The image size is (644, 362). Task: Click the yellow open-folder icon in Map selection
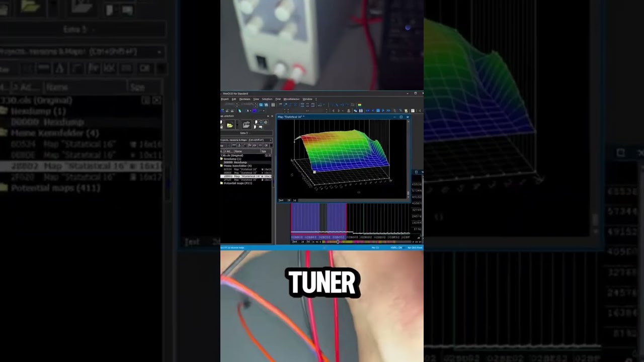coord(230,125)
